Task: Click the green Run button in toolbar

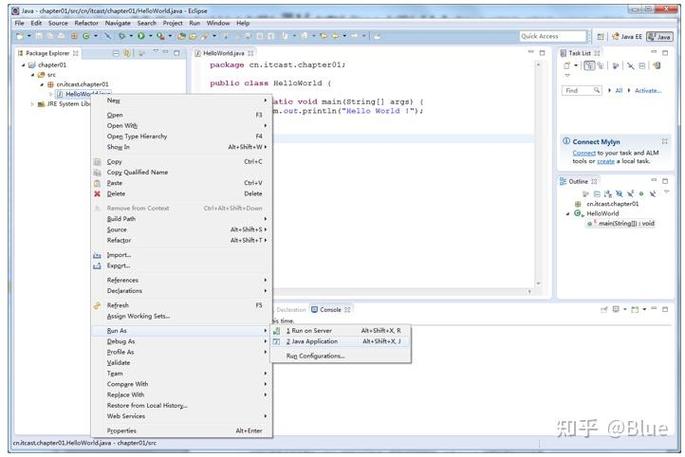Action: 140,36
